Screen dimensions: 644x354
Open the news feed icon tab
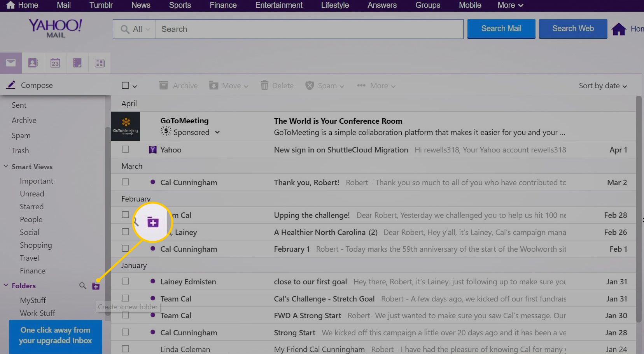pyautogui.click(x=100, y=63)
